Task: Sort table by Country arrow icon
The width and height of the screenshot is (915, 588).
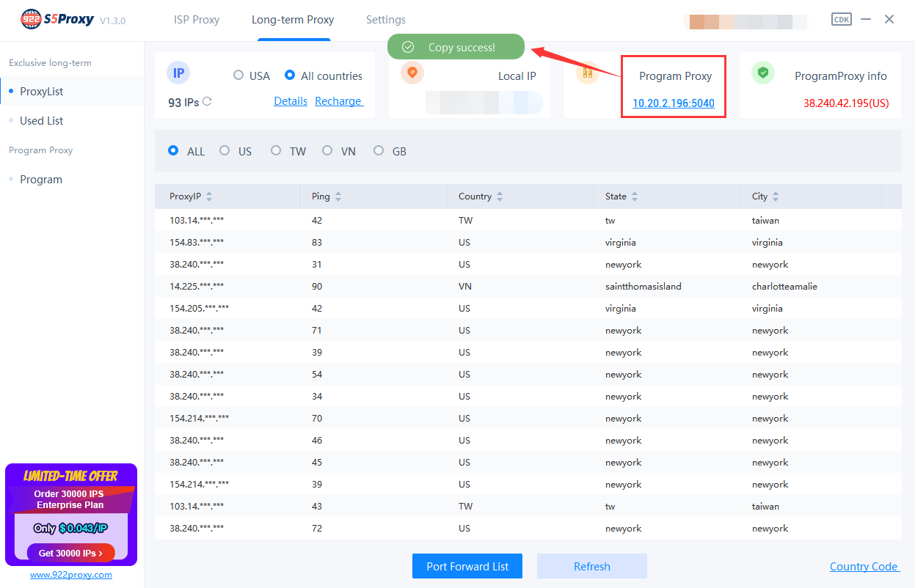Action: tap(500, 196)
